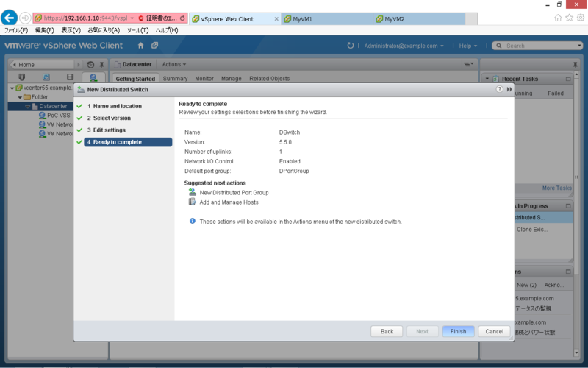588x368 pixels.
Task: Open the Summary tab
Action: click(x=175, y=79)
